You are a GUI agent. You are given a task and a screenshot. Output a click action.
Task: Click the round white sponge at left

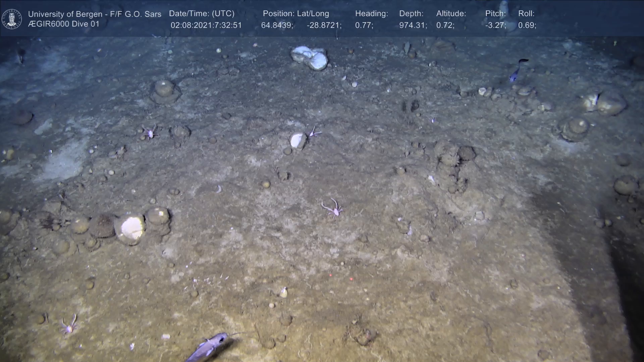coord(131,228)
